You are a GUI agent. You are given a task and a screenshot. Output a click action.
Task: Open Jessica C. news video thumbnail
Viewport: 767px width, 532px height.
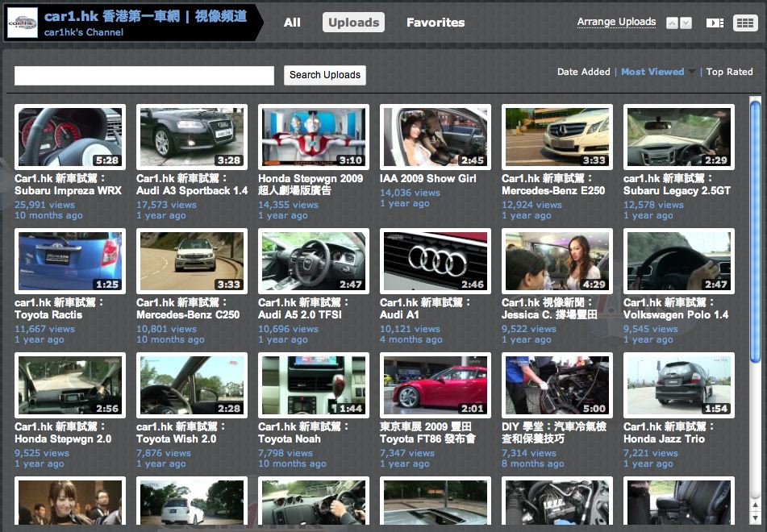(557, 261)
